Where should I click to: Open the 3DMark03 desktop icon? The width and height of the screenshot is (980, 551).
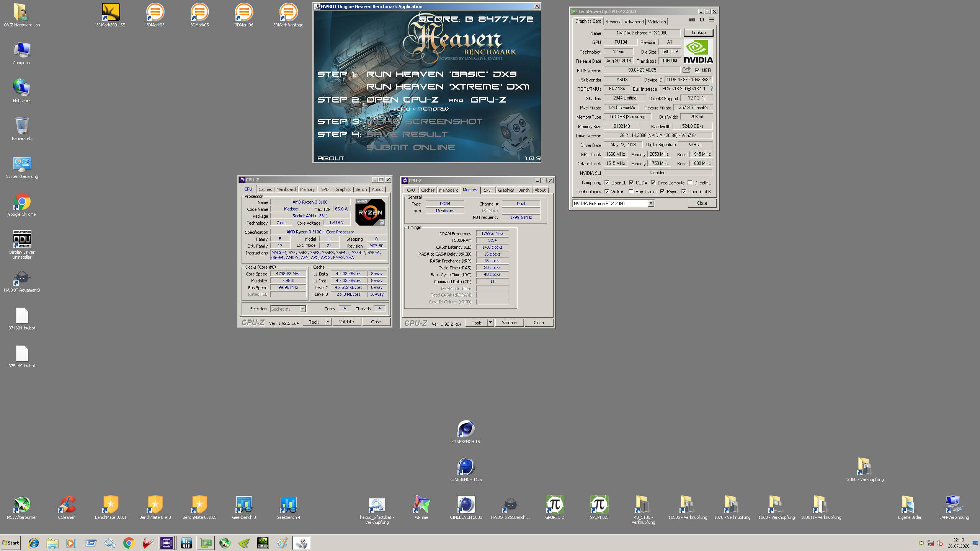(155, 15)
